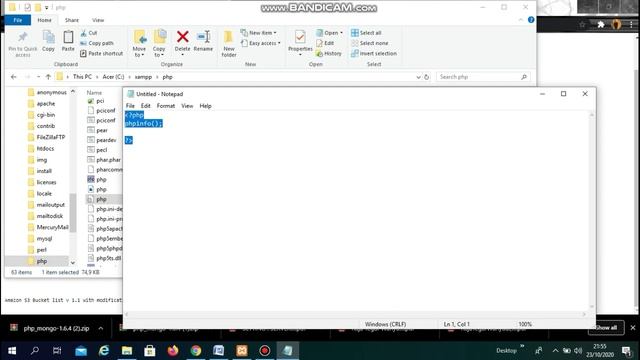The height and width of the screenshot is (360, 640).
Task: Select htdocs folder in navigation tree
Action: pos(45,149)
